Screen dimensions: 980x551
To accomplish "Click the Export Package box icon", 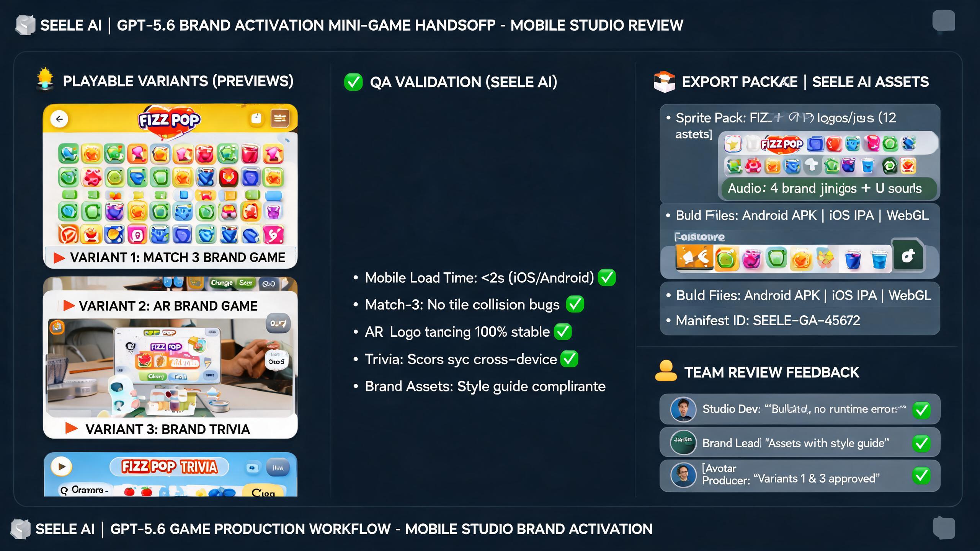I will coord(665,82).
